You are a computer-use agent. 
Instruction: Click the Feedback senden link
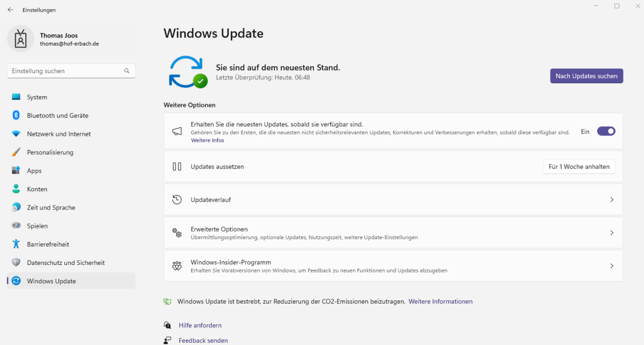(203, 341)
